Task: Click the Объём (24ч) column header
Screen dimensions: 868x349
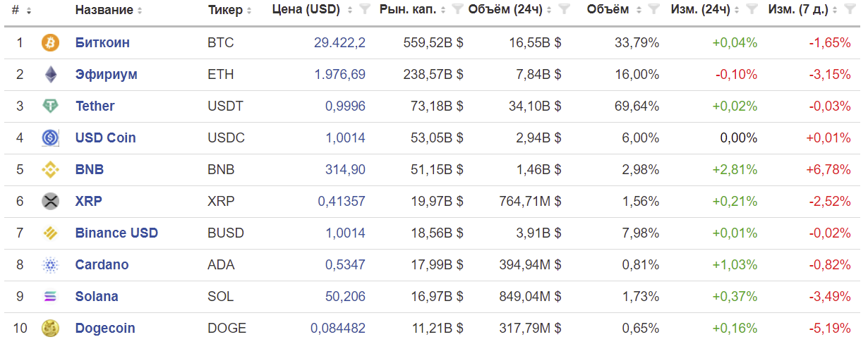Action: (506, 11)
